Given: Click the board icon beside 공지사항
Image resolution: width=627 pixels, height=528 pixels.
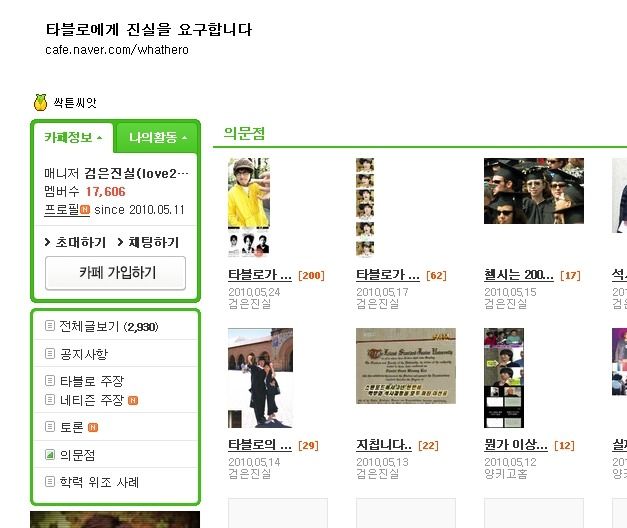Looking at the screenshot, I should (x=50, y=353).
